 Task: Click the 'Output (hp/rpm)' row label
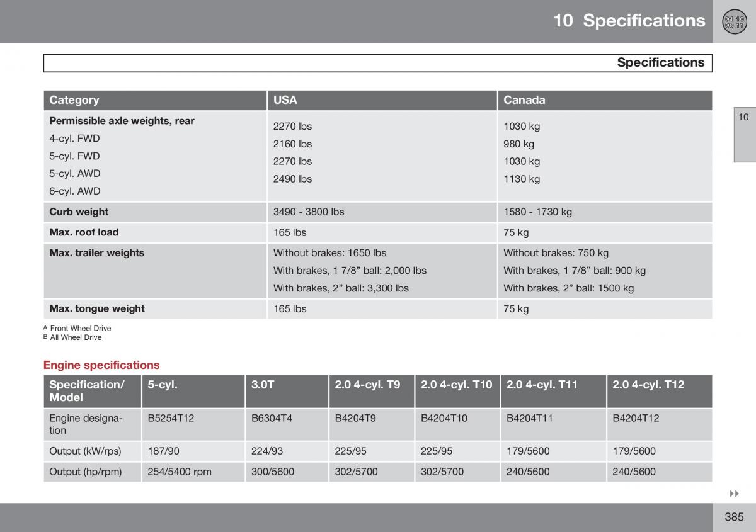[x=86, y=472]
